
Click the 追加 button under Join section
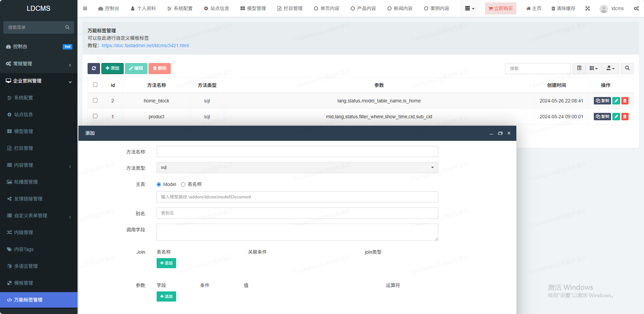pos(166,263)
